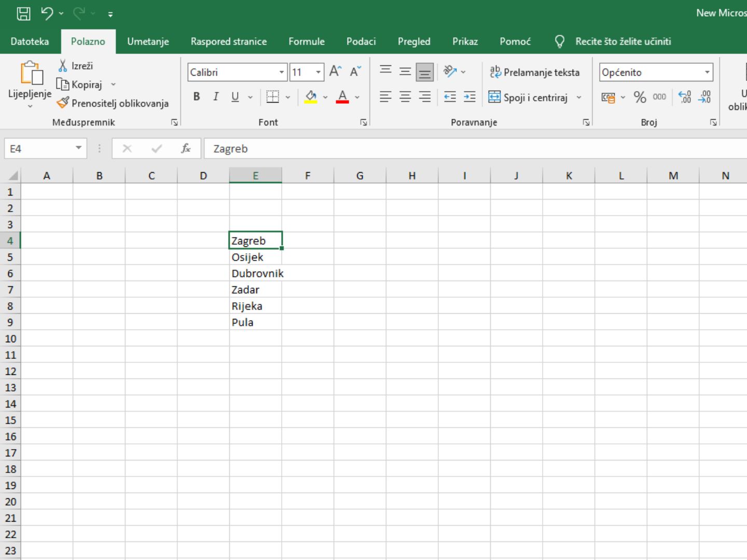
Task: Open the Broj dialog launcher
Action: pyautogui.click(x=714, y=122)
